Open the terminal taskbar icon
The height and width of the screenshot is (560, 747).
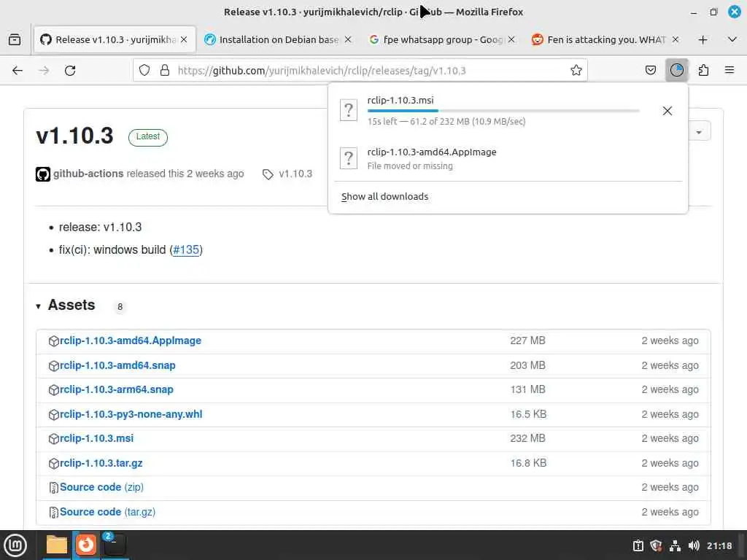pos(115,544)
